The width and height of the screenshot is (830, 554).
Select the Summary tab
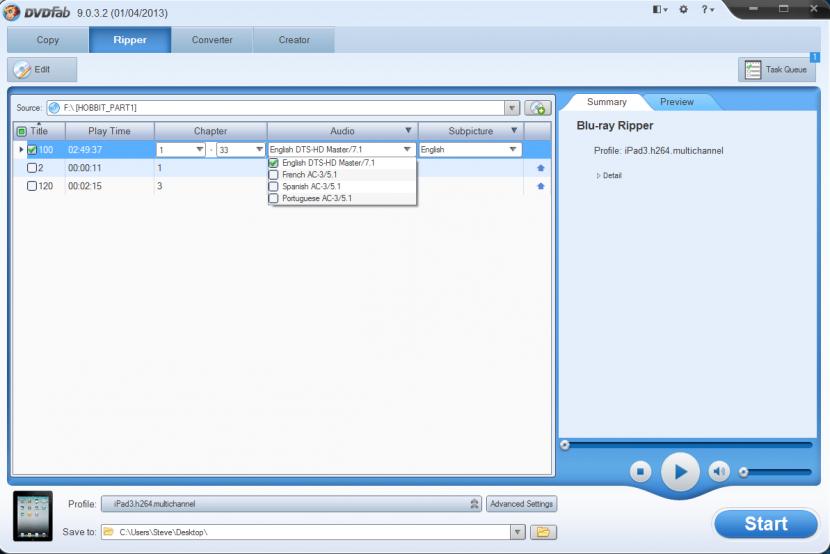(x=606, y=102)
